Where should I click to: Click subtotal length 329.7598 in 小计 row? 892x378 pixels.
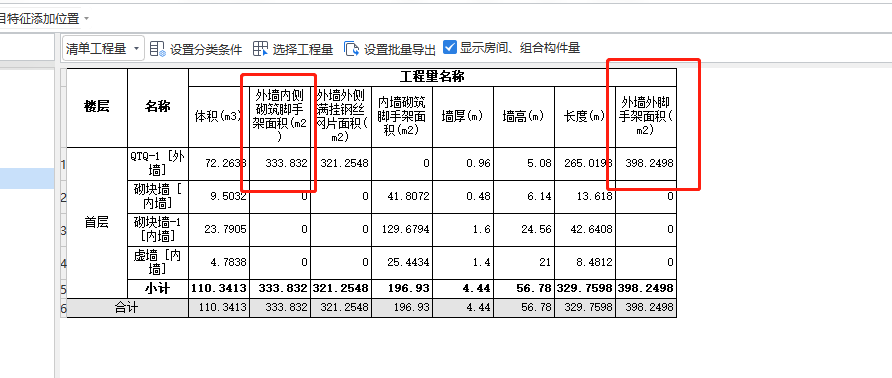click(585, 289)
